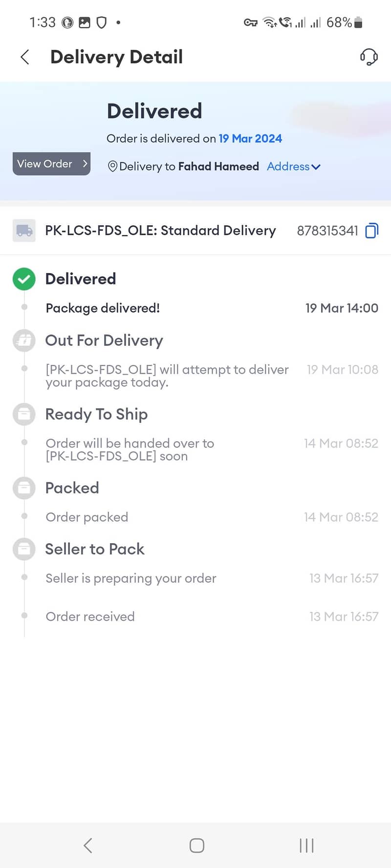The width and height of the screenshot is (391, 868).
Task: Tap the Package delivered! timeline entry
Action: (103, 308)
